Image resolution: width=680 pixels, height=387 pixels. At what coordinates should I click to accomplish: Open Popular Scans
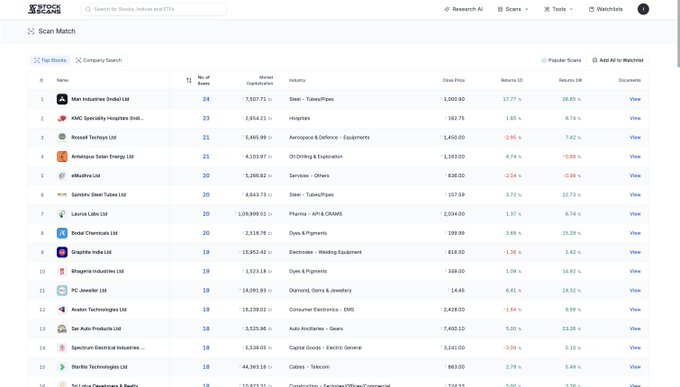pos(561,60)
